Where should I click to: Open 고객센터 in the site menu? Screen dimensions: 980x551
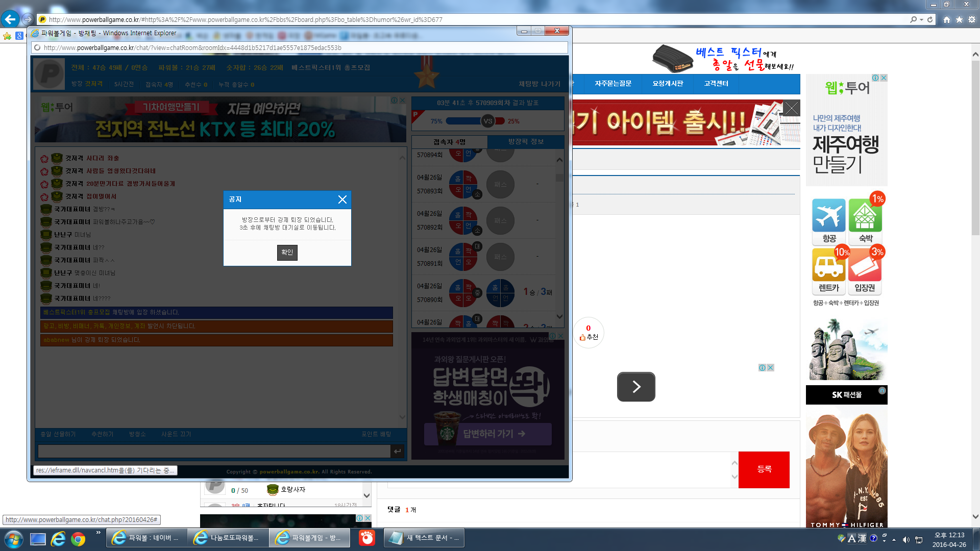pyautogui.click(x=716, y=84)
